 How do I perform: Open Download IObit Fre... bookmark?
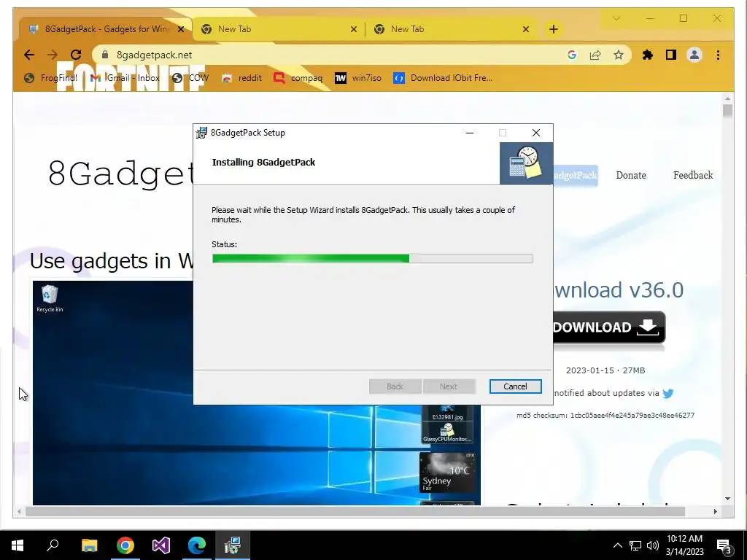(443, 77)
